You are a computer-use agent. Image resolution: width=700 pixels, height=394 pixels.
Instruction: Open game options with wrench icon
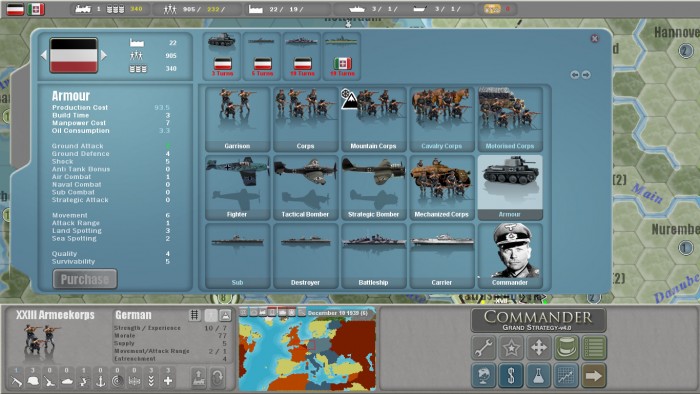pos(484,348)
